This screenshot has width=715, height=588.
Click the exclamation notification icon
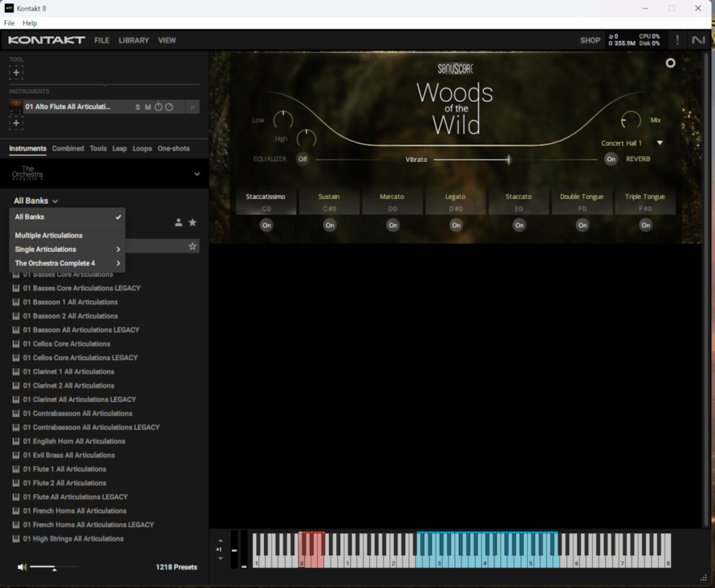click(x=677, y=40)
